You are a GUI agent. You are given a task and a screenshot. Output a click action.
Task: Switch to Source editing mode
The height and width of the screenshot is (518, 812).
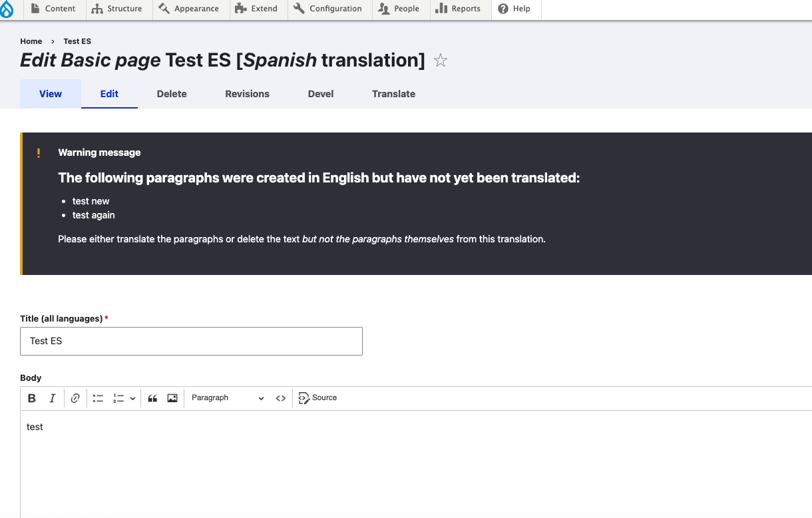317,397
